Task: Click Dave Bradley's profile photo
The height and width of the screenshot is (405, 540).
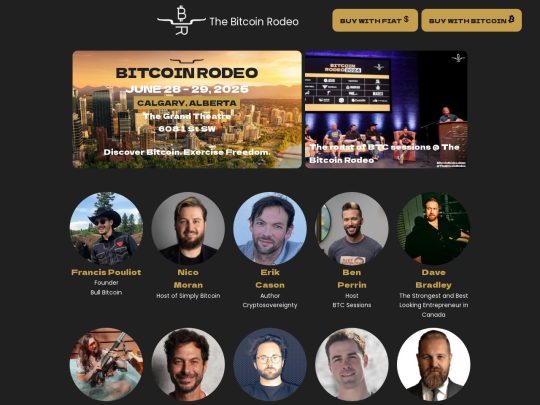Action: pos(434,228)
